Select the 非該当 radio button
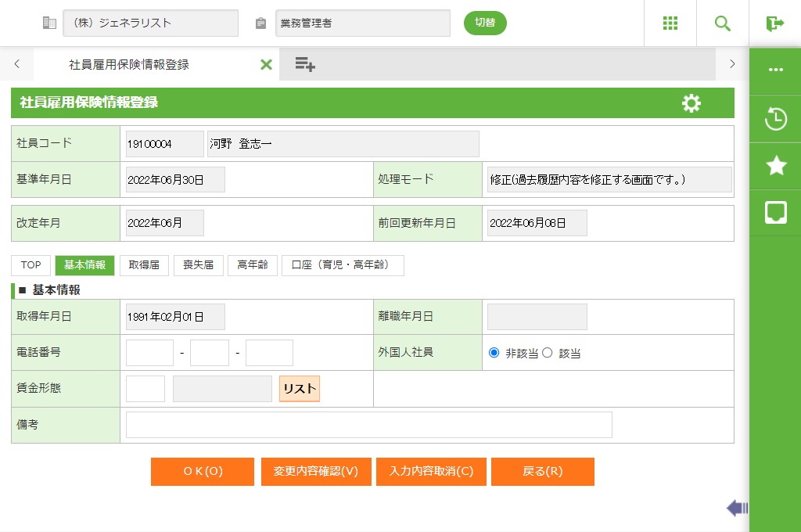Viewport: 801px width, 532px height. click(x=494, y=353)
